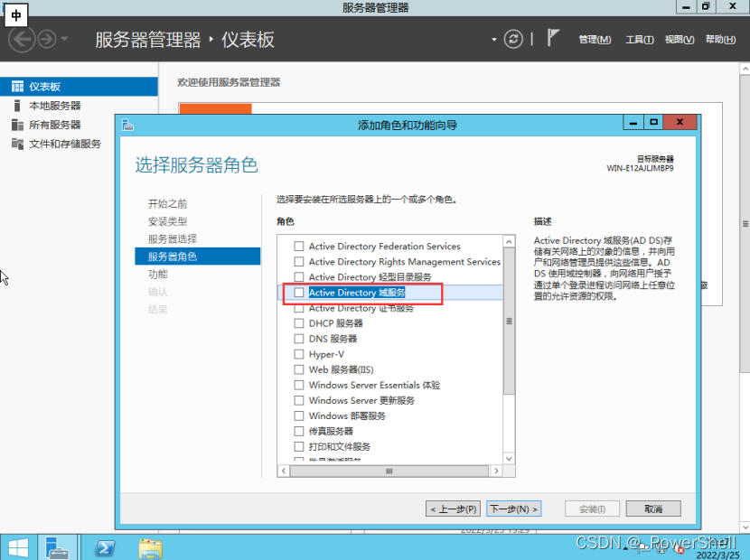This screenshot has width=750, height=560.
Task: Select 仪表板 in the sidebar
Action: [x=79, y=87]
